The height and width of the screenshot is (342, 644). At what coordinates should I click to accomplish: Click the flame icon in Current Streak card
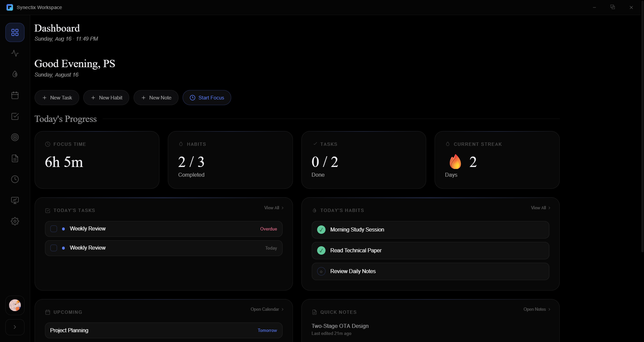(455, 162)
